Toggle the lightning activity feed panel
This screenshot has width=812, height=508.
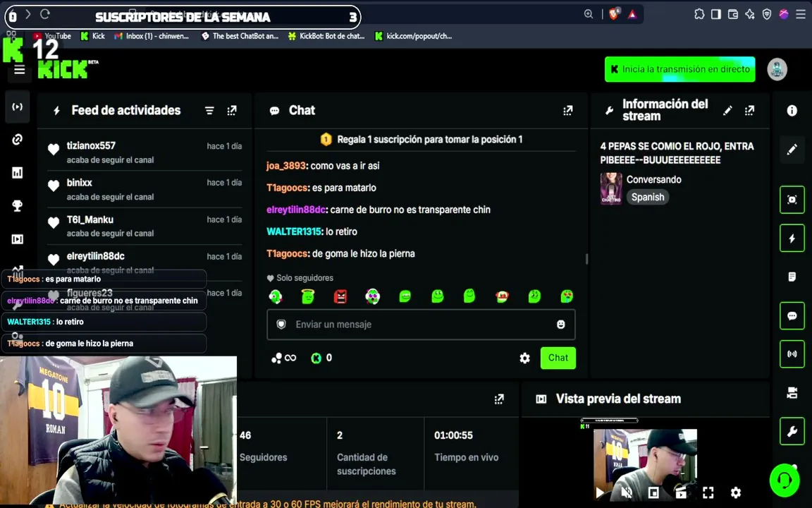792,238
